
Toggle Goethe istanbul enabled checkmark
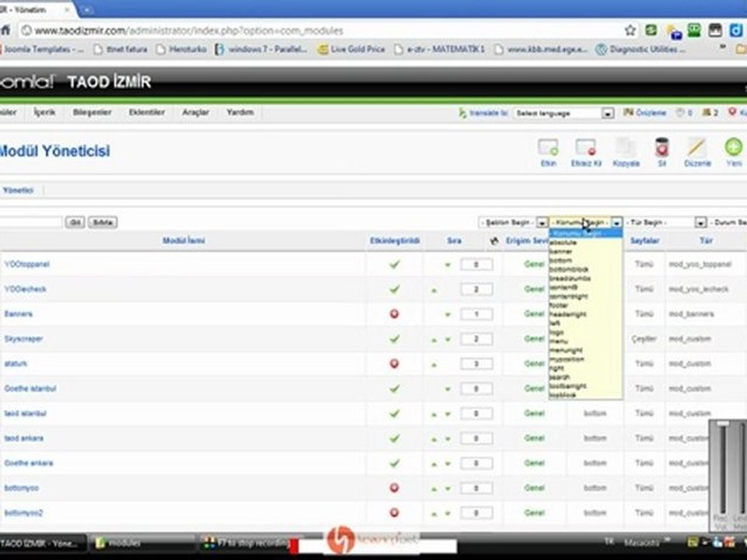click(x=394, y=389)
